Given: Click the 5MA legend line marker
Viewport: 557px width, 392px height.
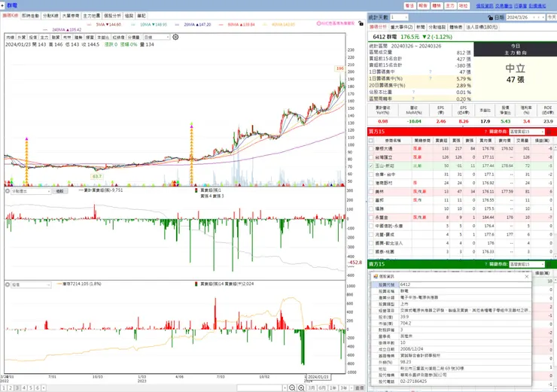Looking at the screenshot, I should [89, 25].
